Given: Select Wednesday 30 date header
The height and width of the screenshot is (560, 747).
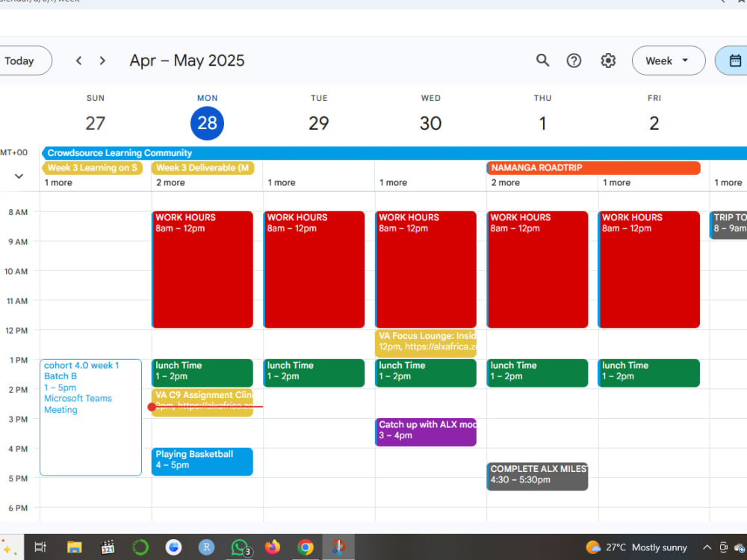Looking at the screenshot, I should (x=431, y=123).
